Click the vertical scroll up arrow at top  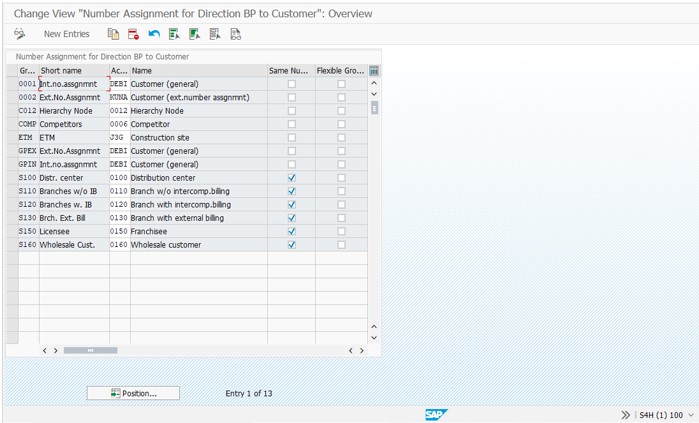coord(374,83)
